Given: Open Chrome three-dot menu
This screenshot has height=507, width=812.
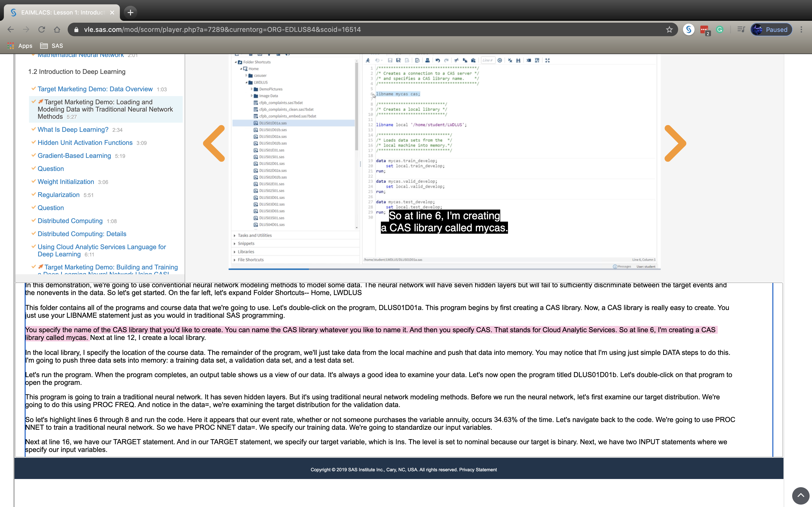Looking at the screenshot, I should pyautogui.click(x=801, y=29).
